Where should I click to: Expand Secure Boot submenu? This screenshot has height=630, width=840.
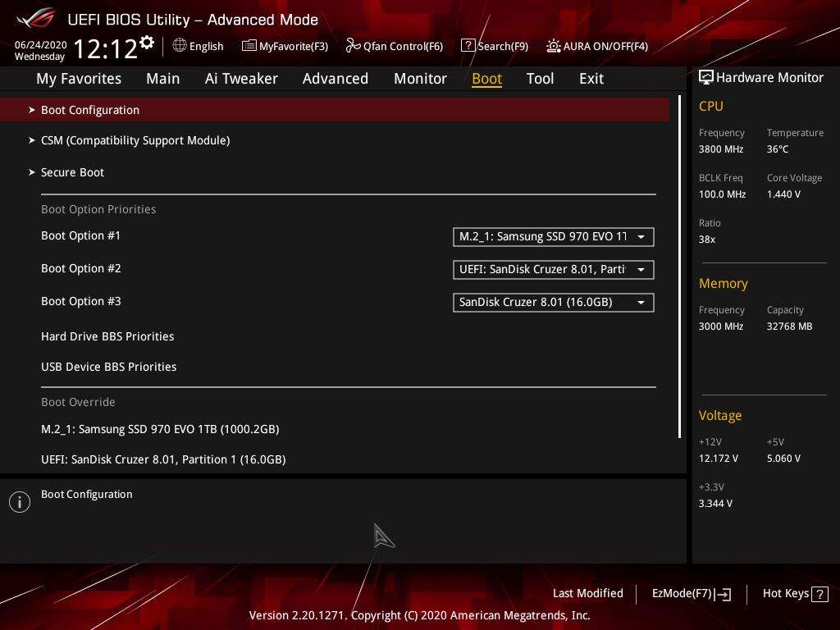click(72, 172)
